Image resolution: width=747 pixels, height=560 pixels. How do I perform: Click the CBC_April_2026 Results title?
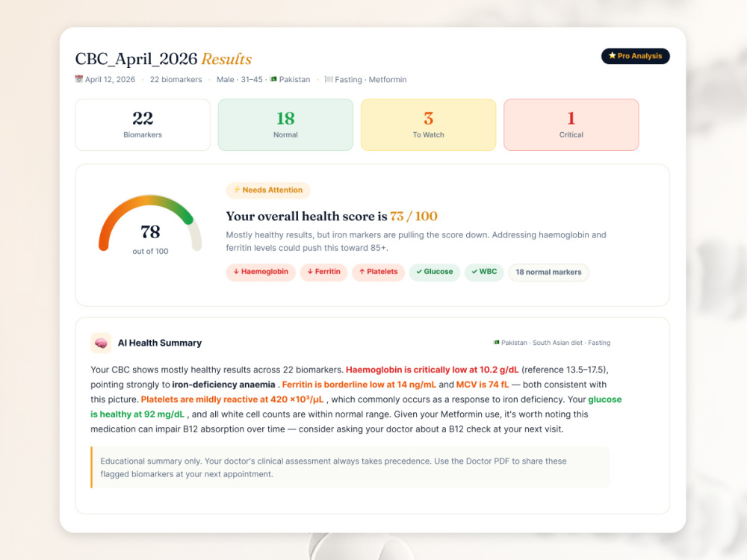tap(164, 59)
